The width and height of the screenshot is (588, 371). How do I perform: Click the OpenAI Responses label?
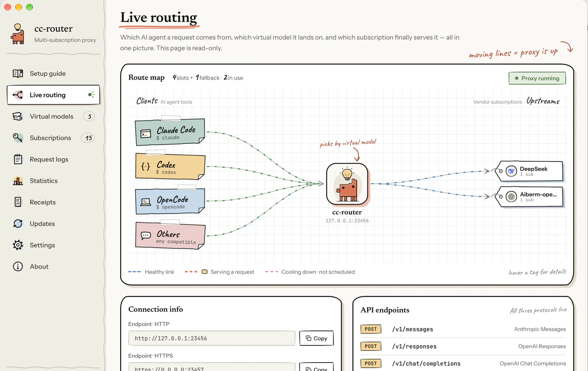pyautogui.click(x=542, y=346)
